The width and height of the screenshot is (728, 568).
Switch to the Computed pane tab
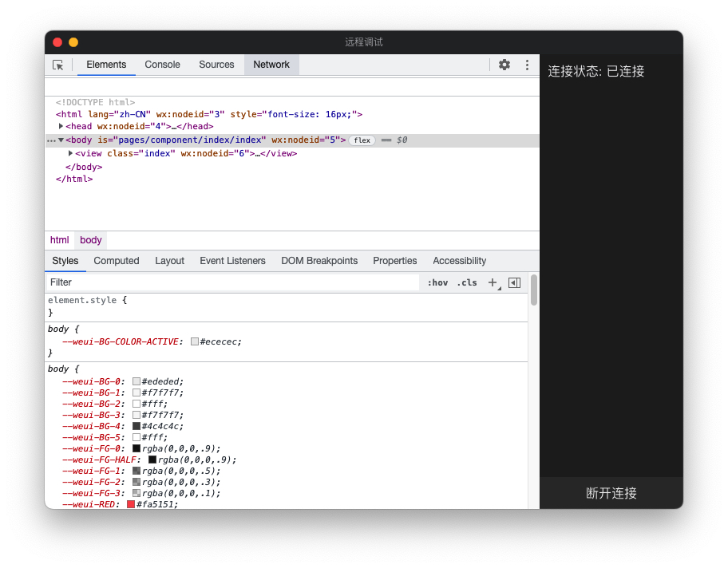coord(117,261)
